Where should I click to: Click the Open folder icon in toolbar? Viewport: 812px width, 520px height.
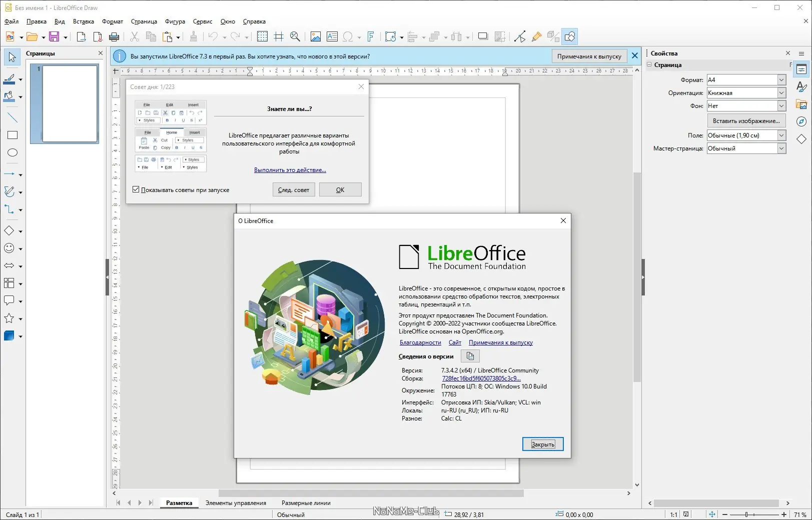(x=32, y=36)
